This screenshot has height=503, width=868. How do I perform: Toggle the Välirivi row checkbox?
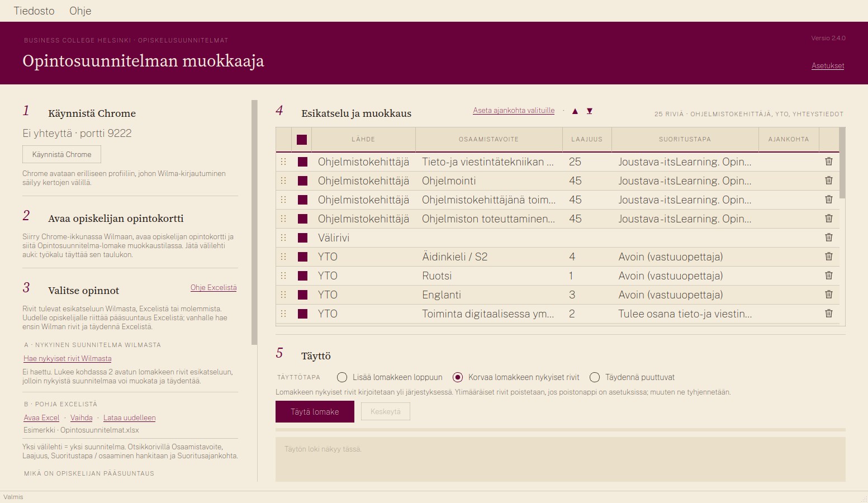pos(303,238)
